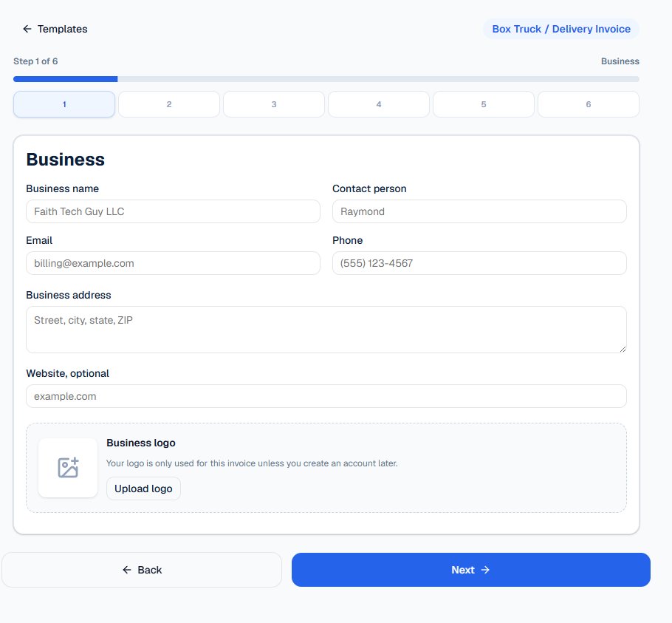Click the 'Business' heading

[66, 160]
